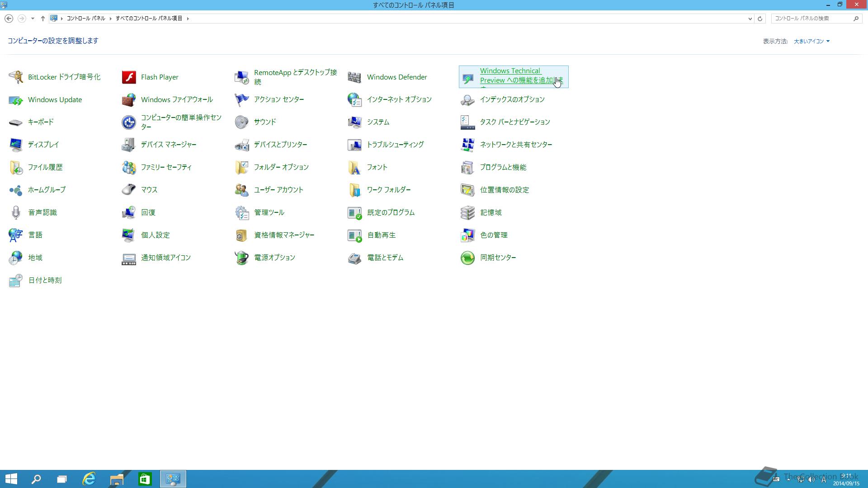Open the Windows Start button

pyautogui.click(x=11, y=479)
